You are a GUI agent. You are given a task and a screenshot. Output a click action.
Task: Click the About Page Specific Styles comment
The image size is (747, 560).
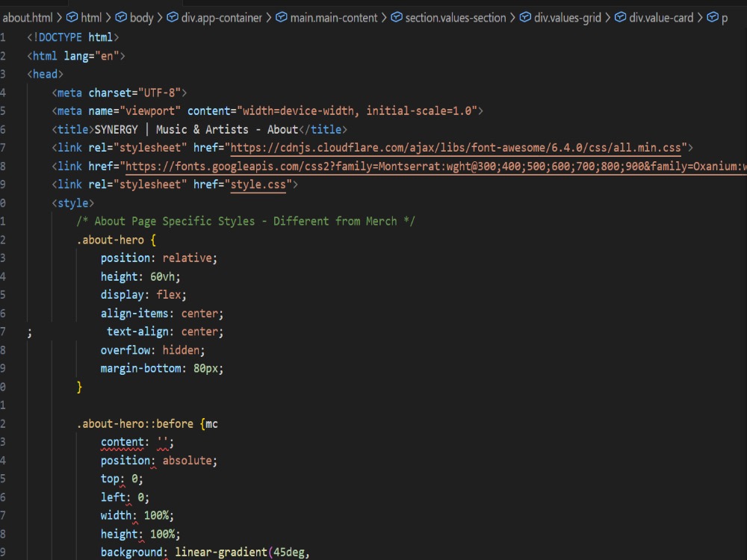[x=245, y=222]
